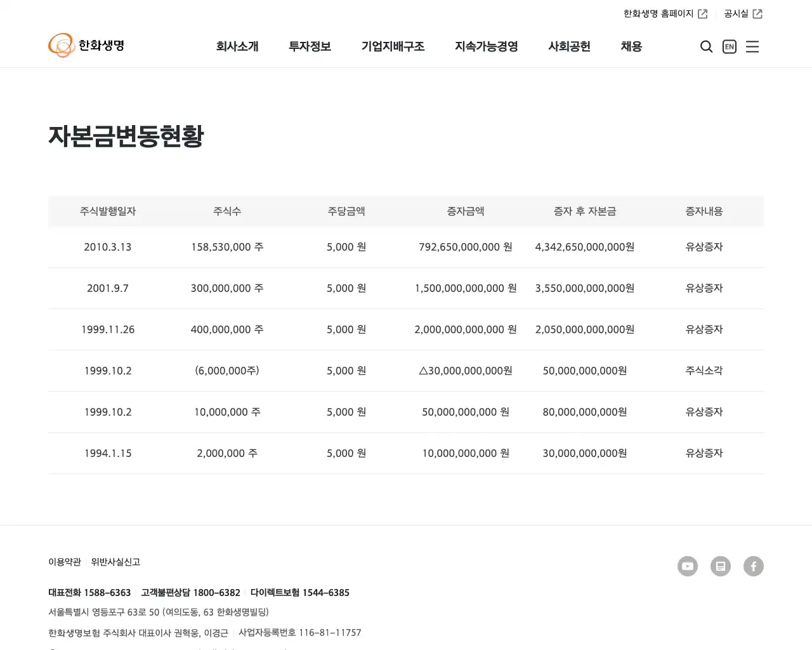Open the YouTube channel icon
The image size is (812, 650).
(688, 566)
